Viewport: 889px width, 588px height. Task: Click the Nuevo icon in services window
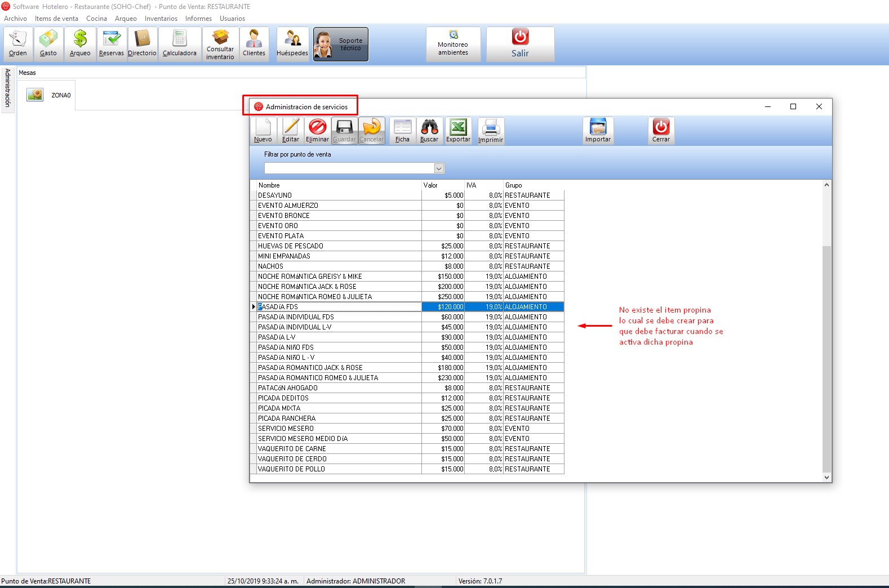(263, 131)
